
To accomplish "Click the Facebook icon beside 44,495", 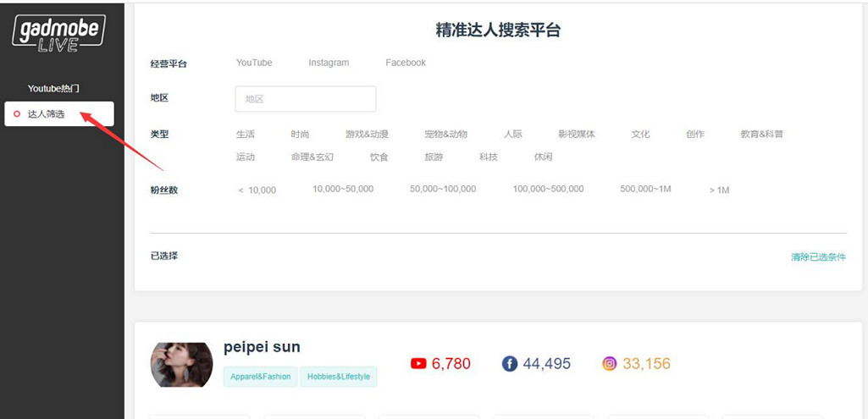I will 510,364.
